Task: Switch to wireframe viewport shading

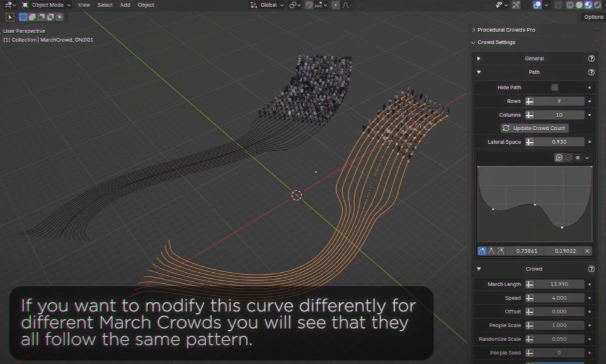Action: (x=570, y=5)
